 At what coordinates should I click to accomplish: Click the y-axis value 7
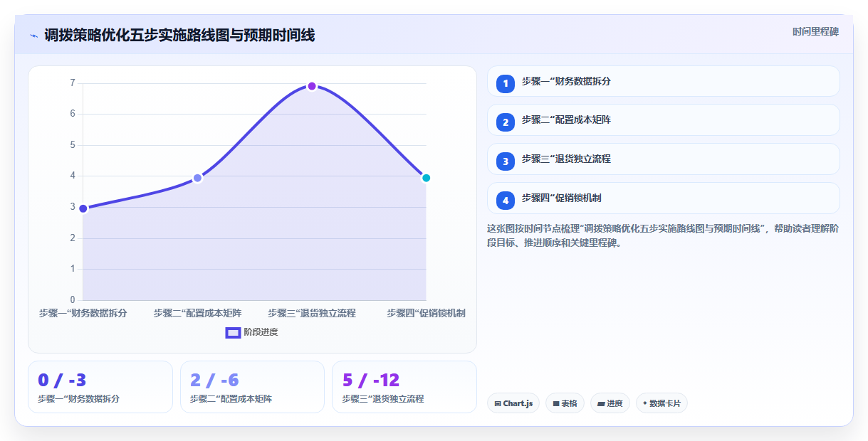point(73,83)
